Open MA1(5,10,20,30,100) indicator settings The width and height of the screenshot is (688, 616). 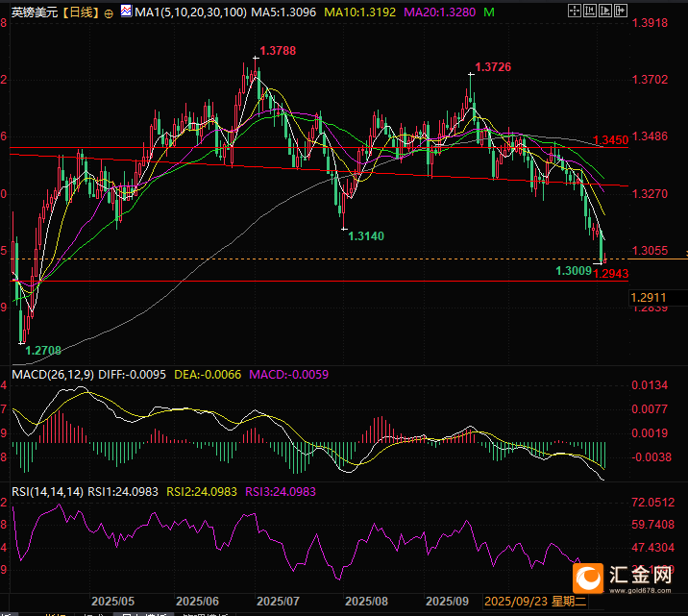tap(184, 12)
